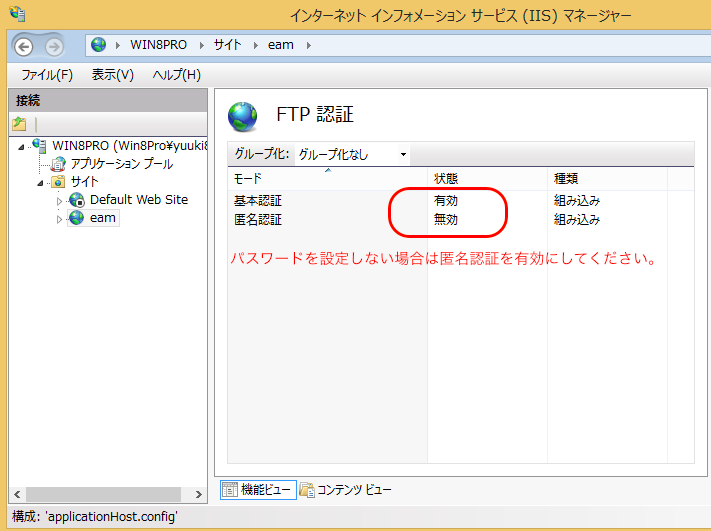Switch to コンテンツ ビュー tab
This screenshot has width=711, height=531.
(x=345, y=490)
